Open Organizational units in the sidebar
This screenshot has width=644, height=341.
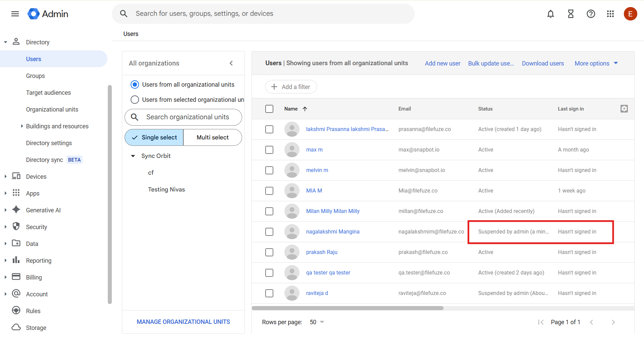coord(52,110)
